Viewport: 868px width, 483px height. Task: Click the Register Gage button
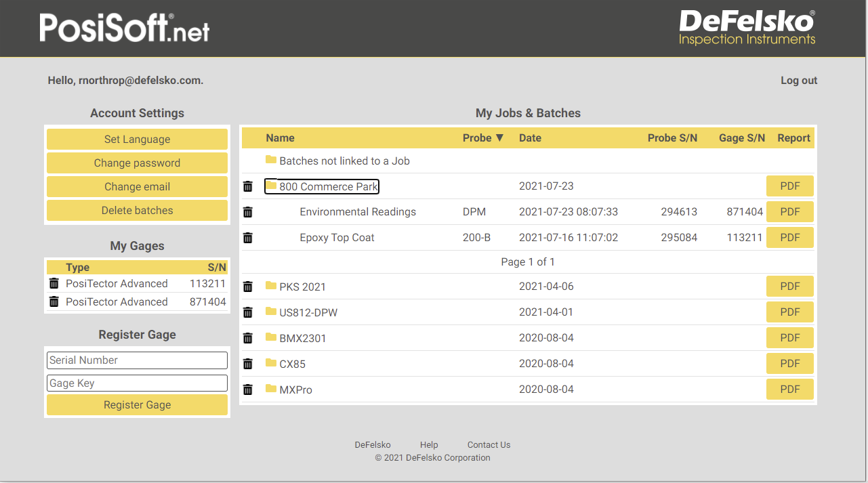point(137,404)
